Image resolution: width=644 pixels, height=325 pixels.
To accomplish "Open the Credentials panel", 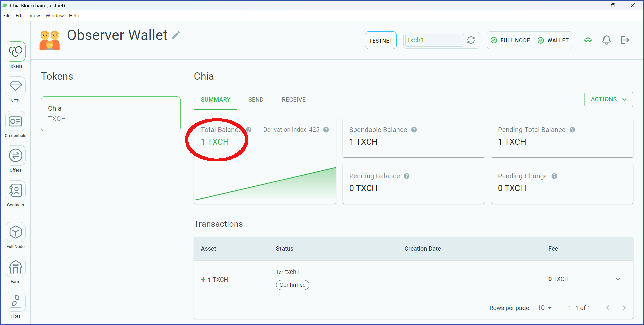I will coord(15,121).
